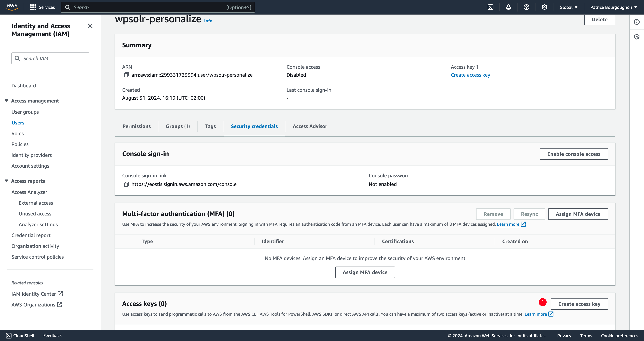The image size is (644, 341).
Task: Launch CloudShell from the top bar icon
Action: 491,7
